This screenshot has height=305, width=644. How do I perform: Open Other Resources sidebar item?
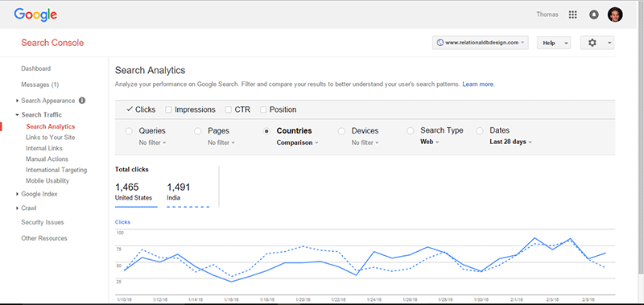pyautogui.click(x=44, y=238)
